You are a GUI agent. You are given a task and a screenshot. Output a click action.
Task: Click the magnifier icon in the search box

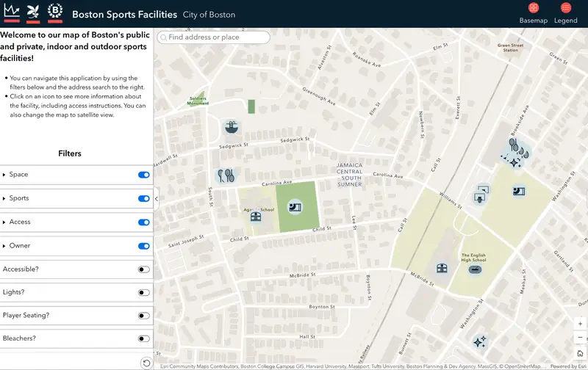pyautogui.click(x=163, y=37)
